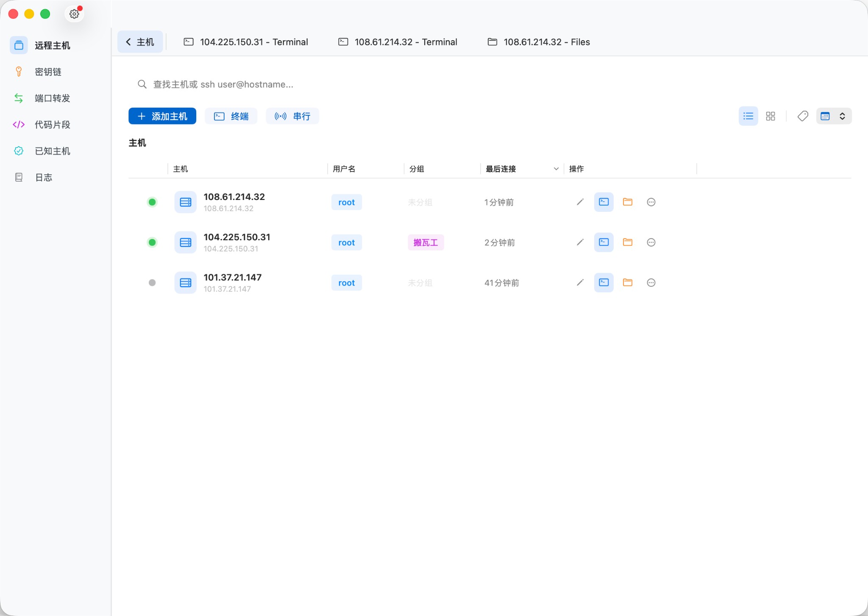Start a serial connection via 串行
Screen dimensions: 868x616
pos(292,116)
